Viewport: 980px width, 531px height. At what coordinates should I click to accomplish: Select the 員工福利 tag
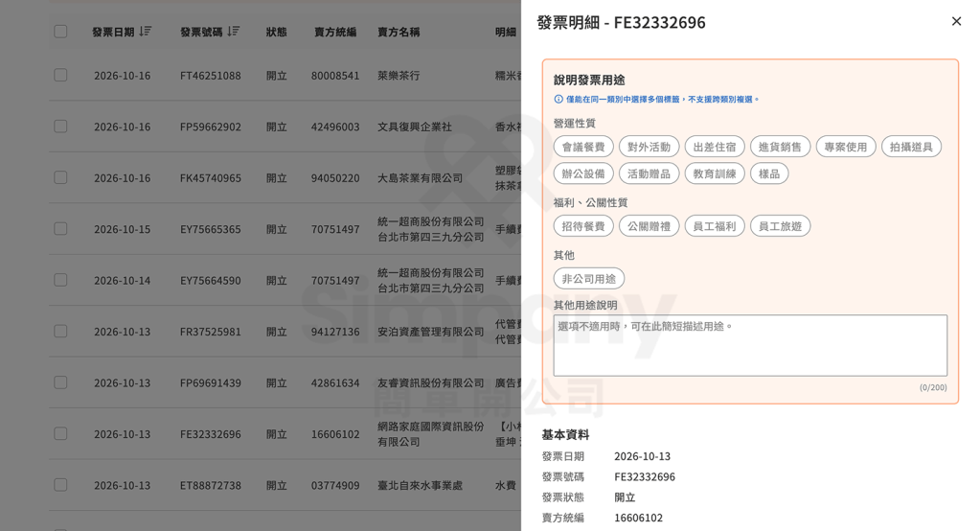(715, 226)
